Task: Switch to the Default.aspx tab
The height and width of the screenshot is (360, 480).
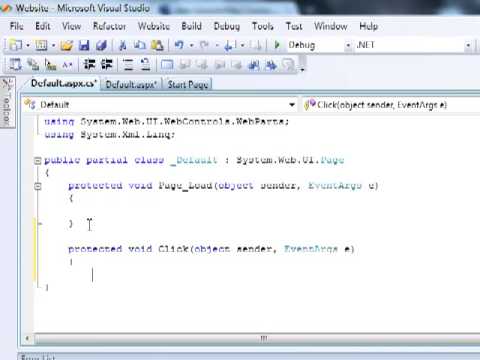Action: [x=131, y=84]
